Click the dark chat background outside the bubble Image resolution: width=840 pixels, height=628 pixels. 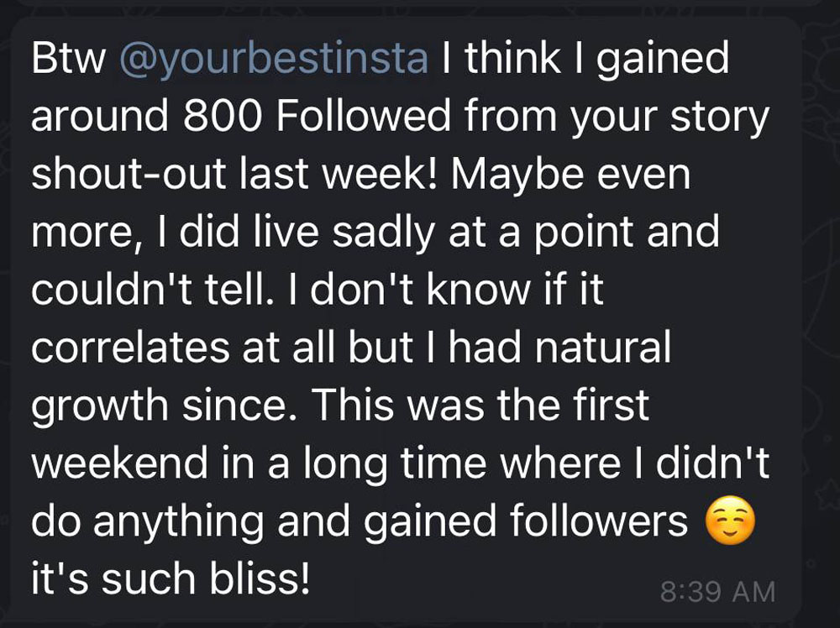point(821,322)
